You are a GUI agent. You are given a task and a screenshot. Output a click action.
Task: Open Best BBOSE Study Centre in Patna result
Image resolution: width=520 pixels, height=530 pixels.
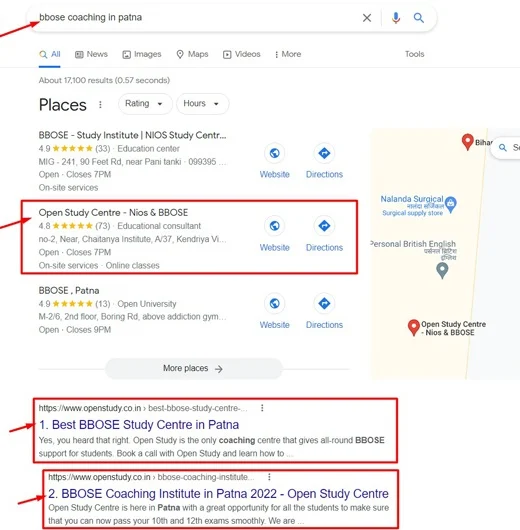point(139,425)
